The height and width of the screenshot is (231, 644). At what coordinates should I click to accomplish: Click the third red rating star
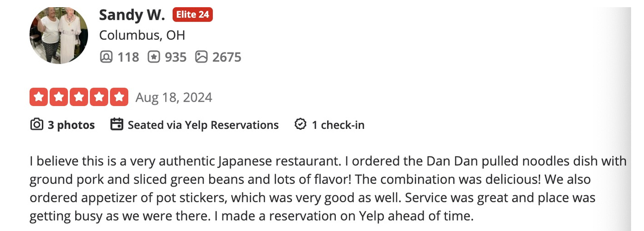tap(78, 97)
